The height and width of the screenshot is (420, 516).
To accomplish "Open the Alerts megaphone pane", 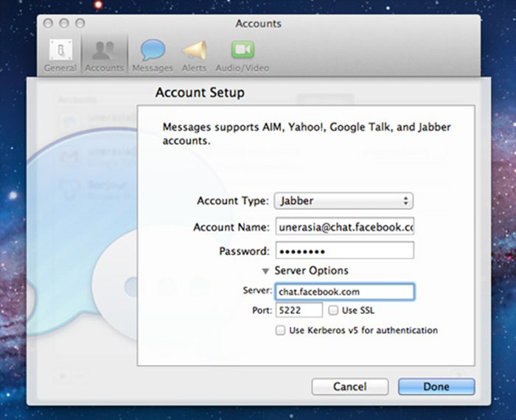I will pos(194,55).
